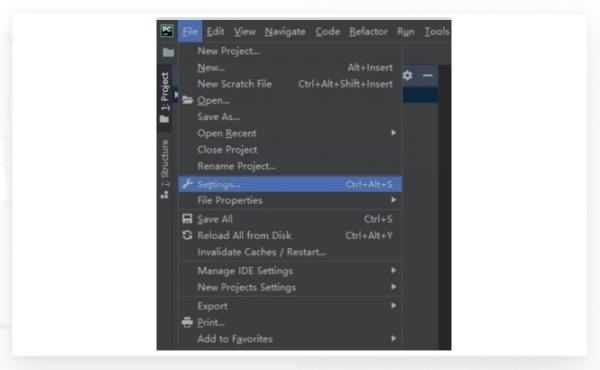Click the minus hide icon beside the gear
The height and width of the screenshot is (370, 600).
[427, 75]
